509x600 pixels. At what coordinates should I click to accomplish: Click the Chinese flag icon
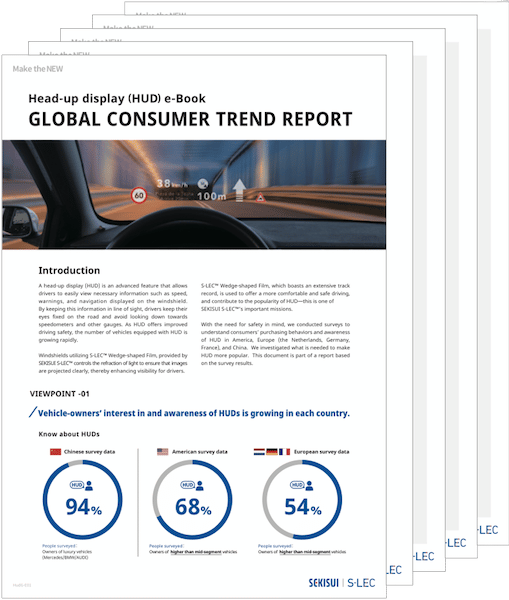[x=55, y=452]
